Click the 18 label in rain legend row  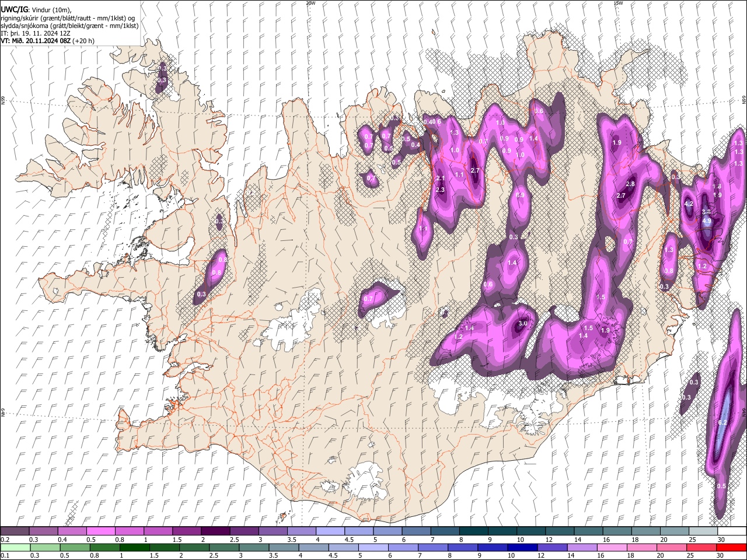tap(631, 555)
